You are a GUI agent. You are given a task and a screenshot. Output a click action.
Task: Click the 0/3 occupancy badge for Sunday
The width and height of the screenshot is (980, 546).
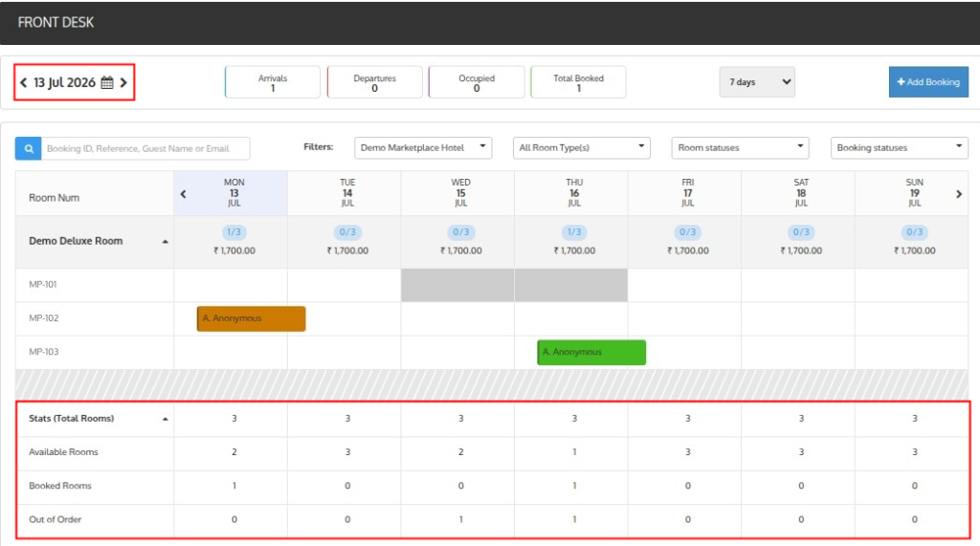coord(914,232)
